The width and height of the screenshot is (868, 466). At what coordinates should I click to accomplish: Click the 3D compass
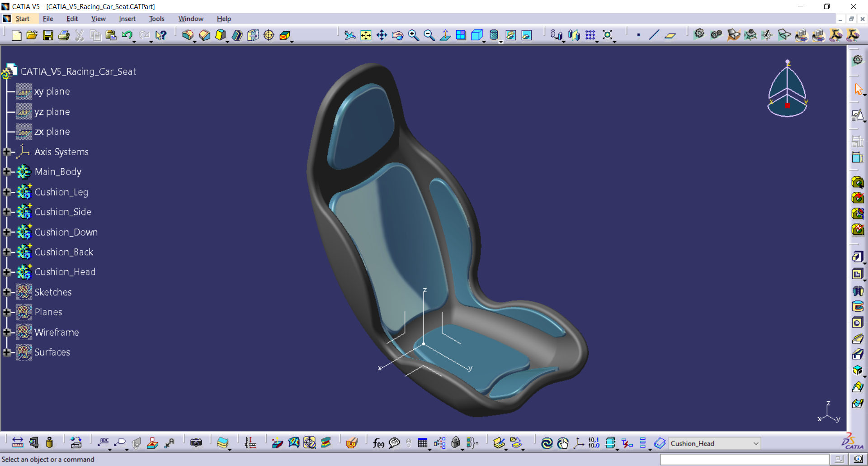(x=788, y=89)
